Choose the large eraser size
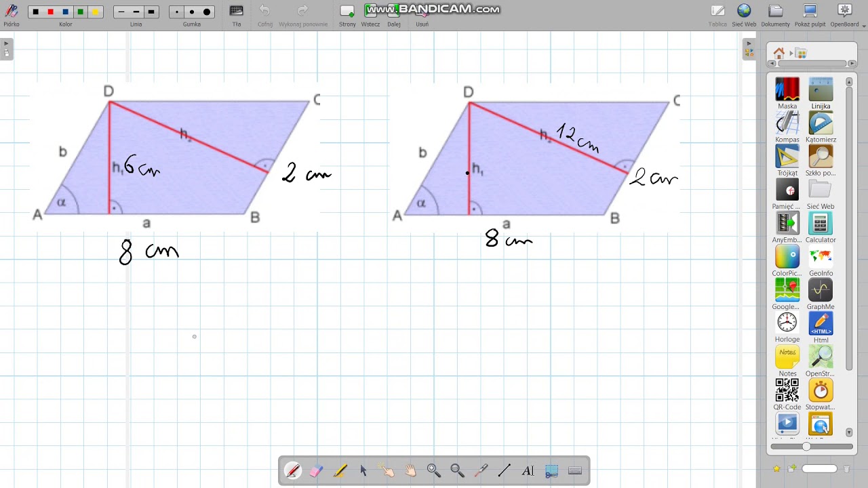This screenshot has width=868, height=488. pyautogui.click(x=207, y=12)
